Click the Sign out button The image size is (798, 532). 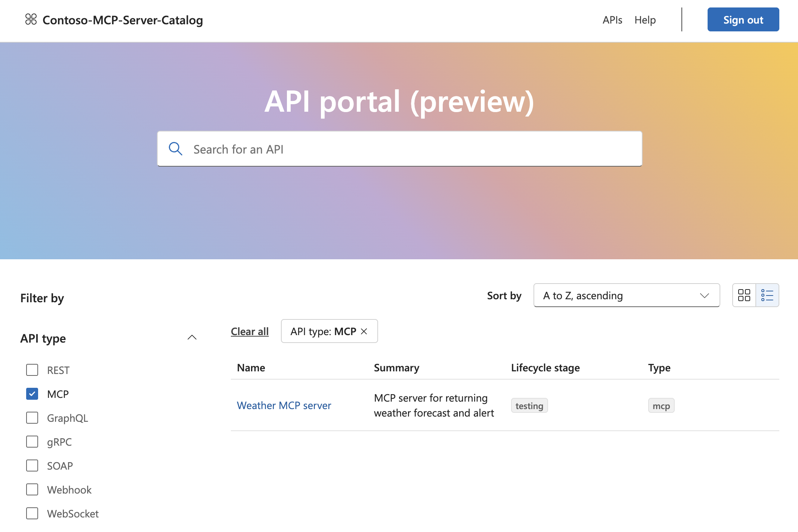(743, 19)
